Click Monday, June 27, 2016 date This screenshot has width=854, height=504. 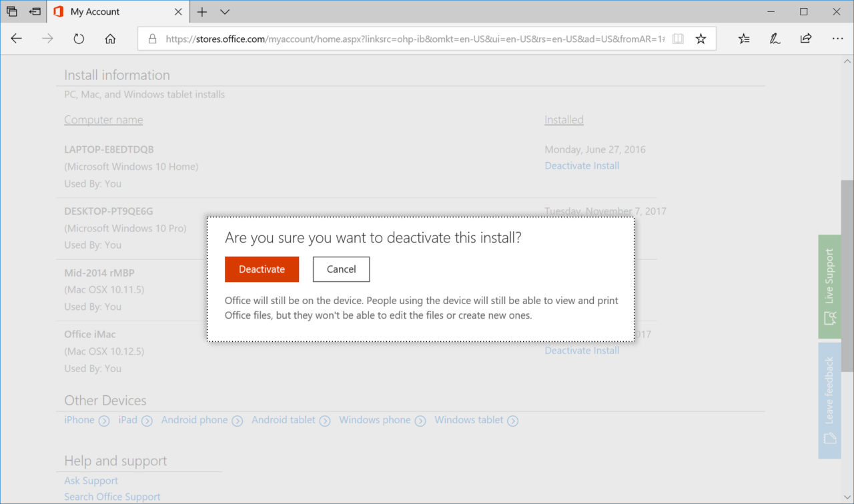595,149
